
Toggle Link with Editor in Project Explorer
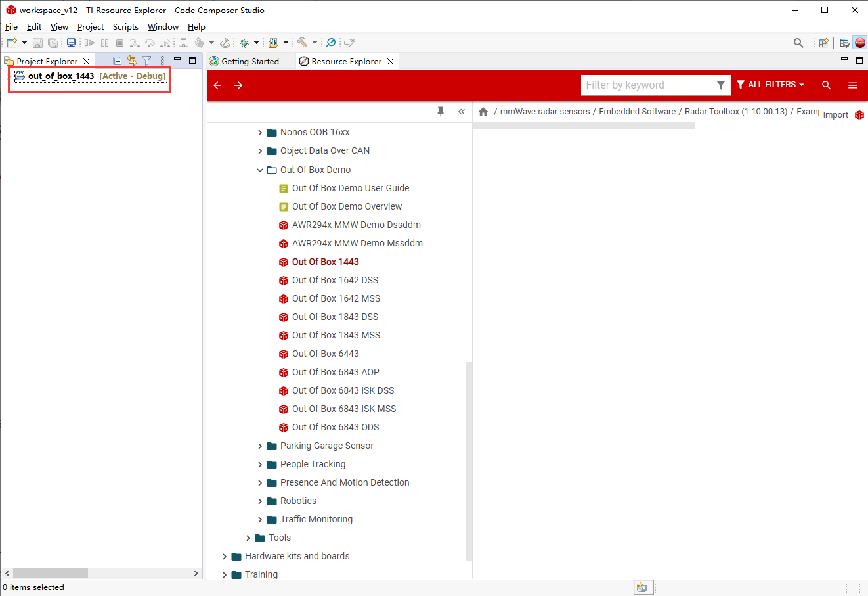click(x=132, y=60)
